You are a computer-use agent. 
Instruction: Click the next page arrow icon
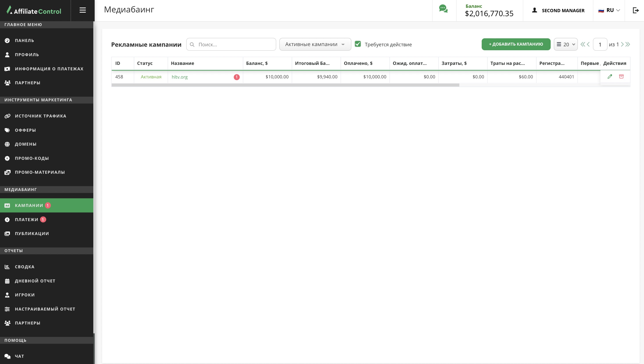(x=622, y=44)
